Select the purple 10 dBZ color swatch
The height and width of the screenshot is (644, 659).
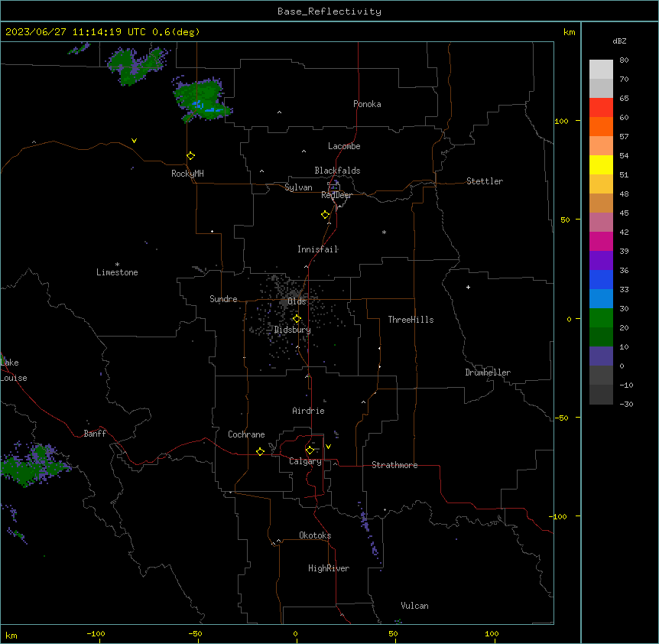(x=601, y=356)
